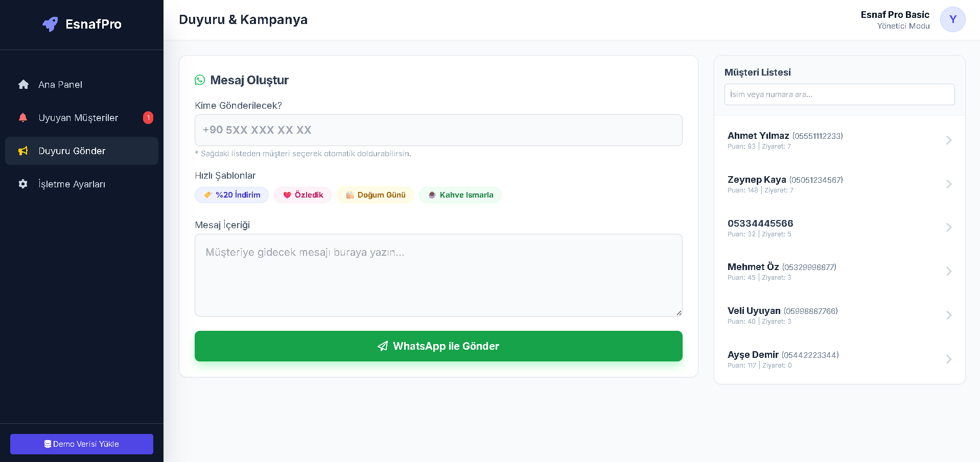980x462 pixels.
Task: Click the Uyuyan Müşteriler bell icon
Action: pos(23,118)
